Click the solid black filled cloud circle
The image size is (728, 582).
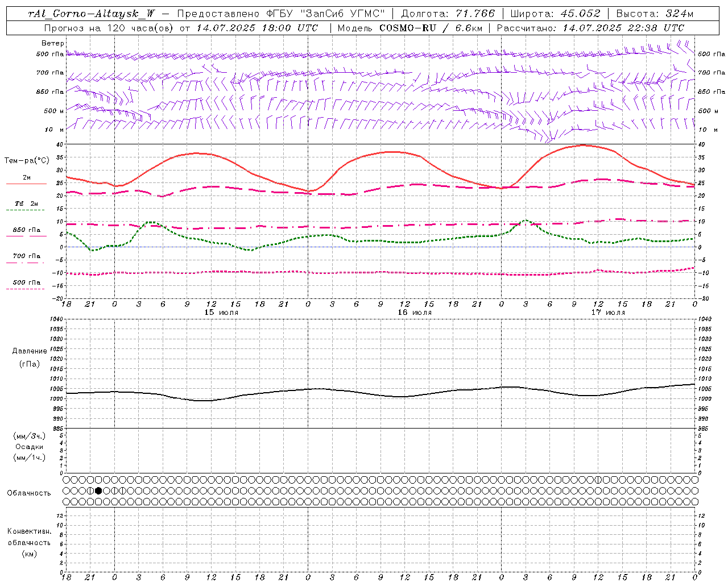point(98,490)
